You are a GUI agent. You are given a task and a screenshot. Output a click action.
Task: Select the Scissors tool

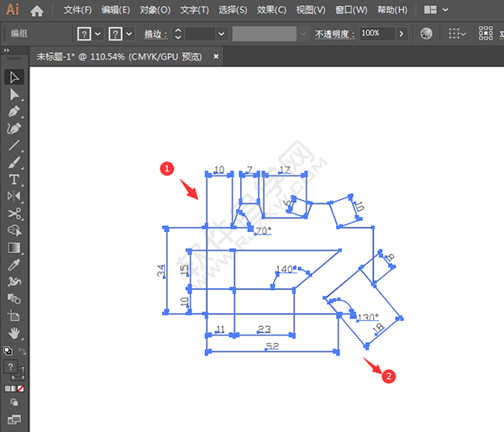[14, 213]
